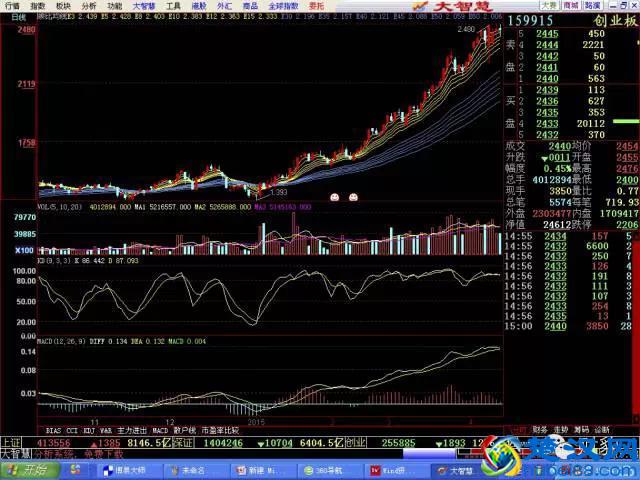The width and height of the screenshot is (640, 480).
Task: Open the 行情 menu
Action: (x=11, y=5)
